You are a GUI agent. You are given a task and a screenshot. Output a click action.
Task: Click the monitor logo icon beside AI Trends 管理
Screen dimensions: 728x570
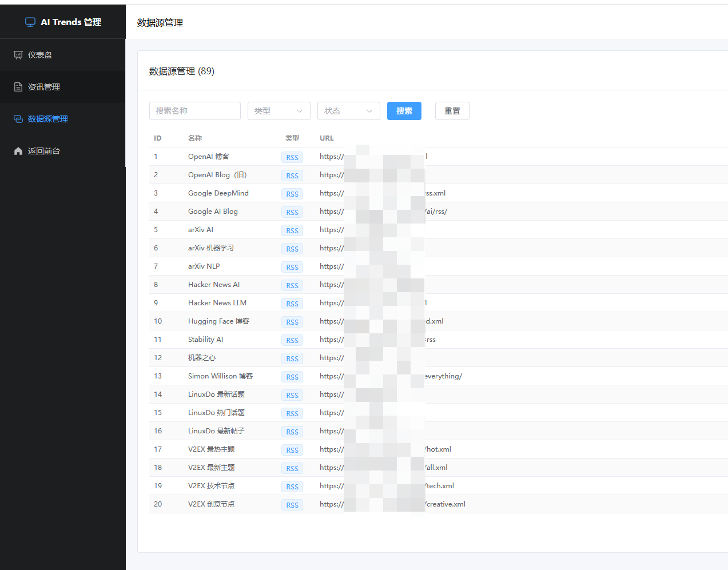[x=30, y=22]
